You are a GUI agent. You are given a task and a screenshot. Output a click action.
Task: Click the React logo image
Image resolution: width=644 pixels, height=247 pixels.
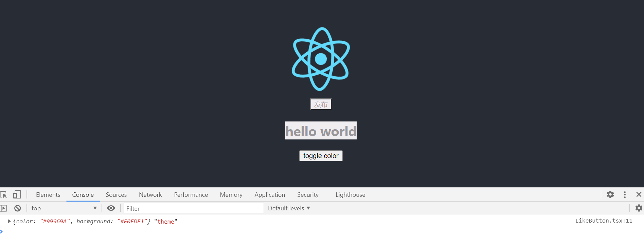(321, 59)
